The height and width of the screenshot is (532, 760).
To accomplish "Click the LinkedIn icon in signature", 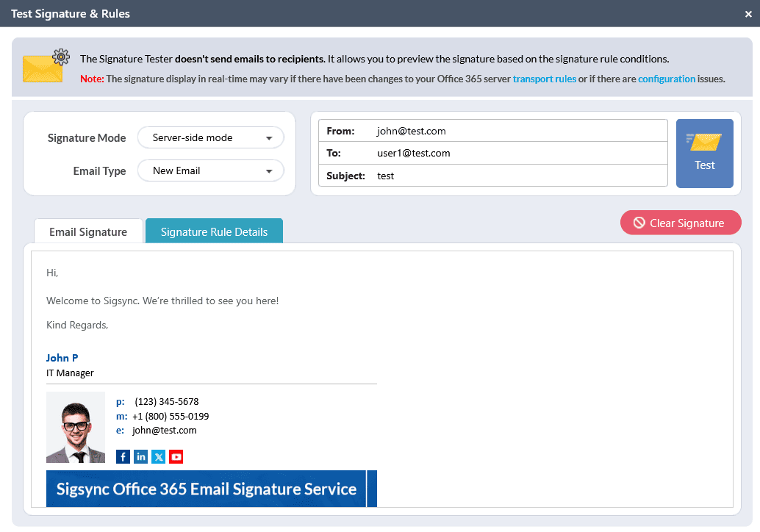I will point(140,457).
